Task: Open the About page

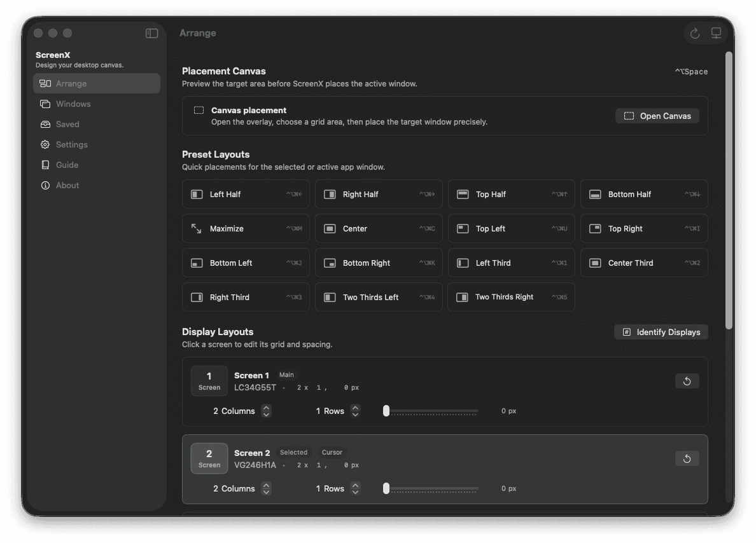Action: tap(97, 185)
